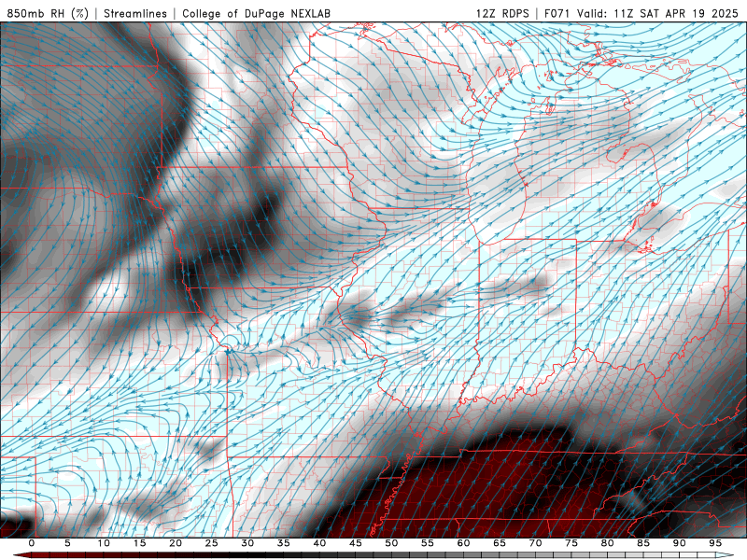Click the colorbar label '80'
The height and width of the screenshot is (560, 747).
click(607, 543)
